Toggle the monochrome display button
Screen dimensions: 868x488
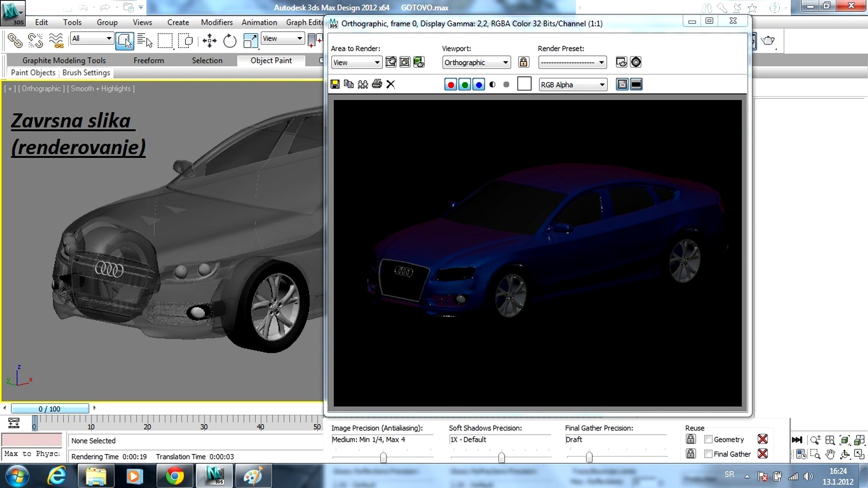(x=506, y=85)
